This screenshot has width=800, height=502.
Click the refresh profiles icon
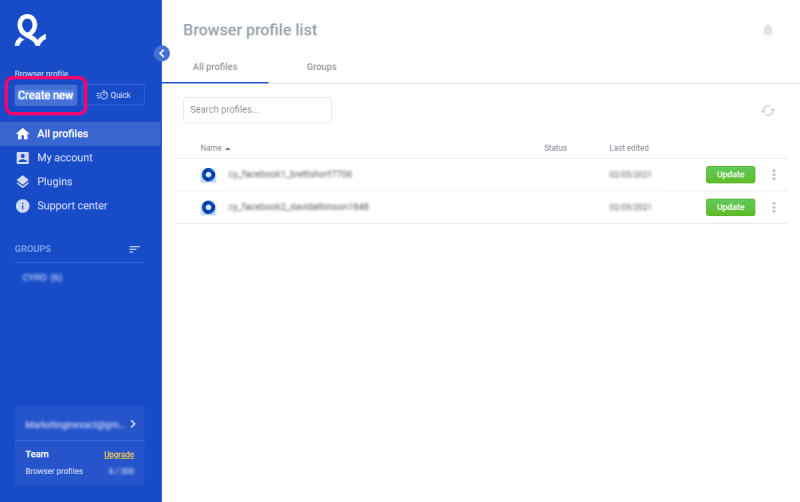(x=768, y=111)
